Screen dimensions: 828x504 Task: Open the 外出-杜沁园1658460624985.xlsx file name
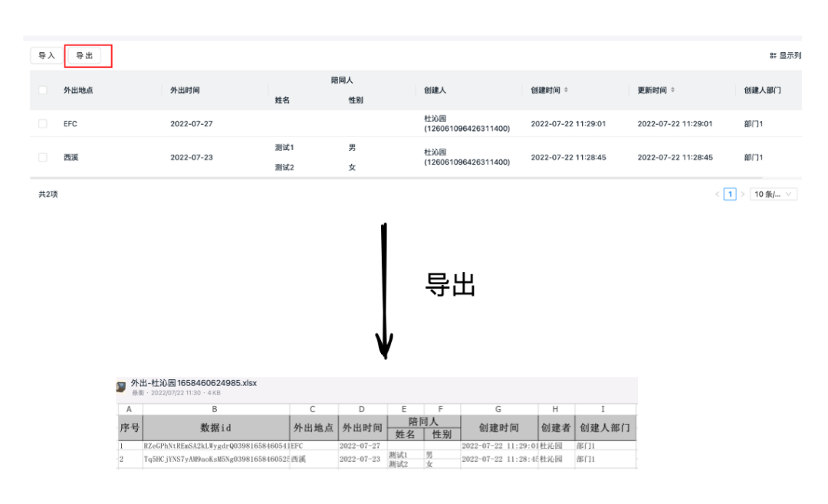(x=194, y=383)
